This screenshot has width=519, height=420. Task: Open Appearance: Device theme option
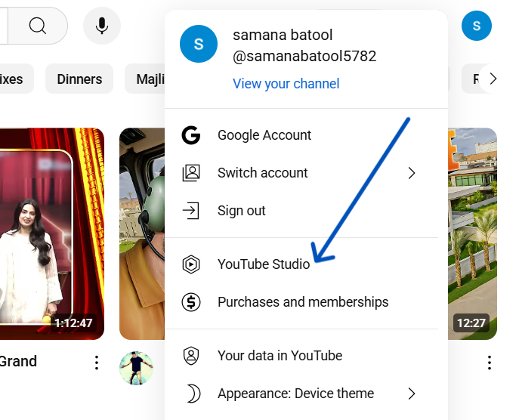point(301,394)
